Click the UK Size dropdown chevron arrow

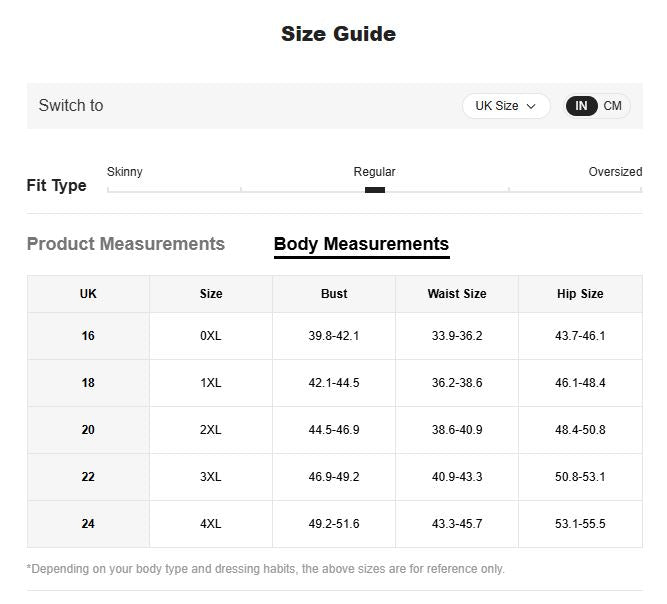[531, 106]
